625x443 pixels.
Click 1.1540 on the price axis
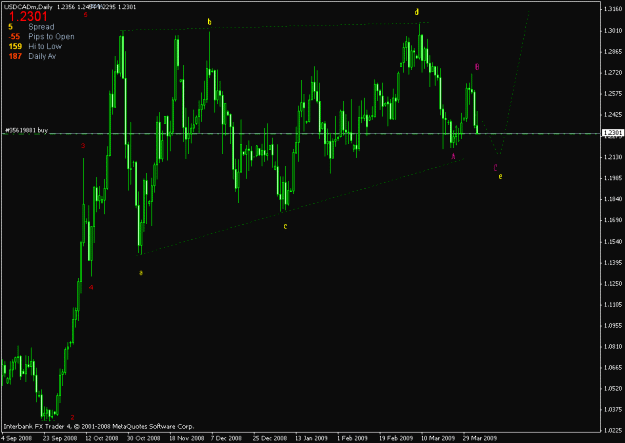pyautogui.click(x=613, y=242)
